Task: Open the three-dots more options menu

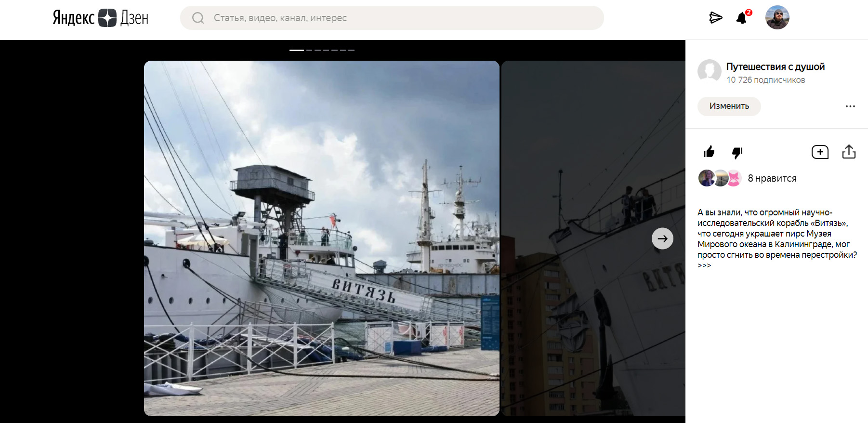Action: [850, 106]
